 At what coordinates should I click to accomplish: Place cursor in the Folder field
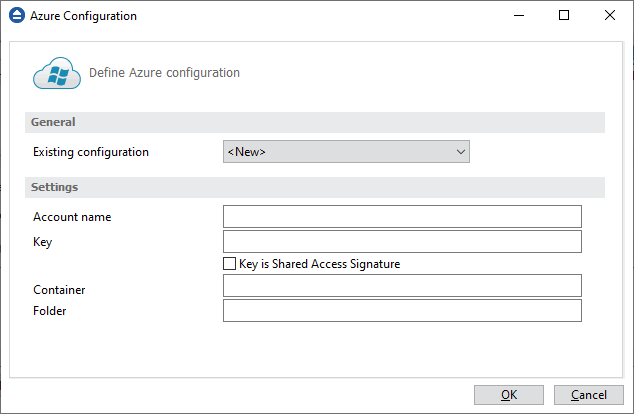(402, 310)
